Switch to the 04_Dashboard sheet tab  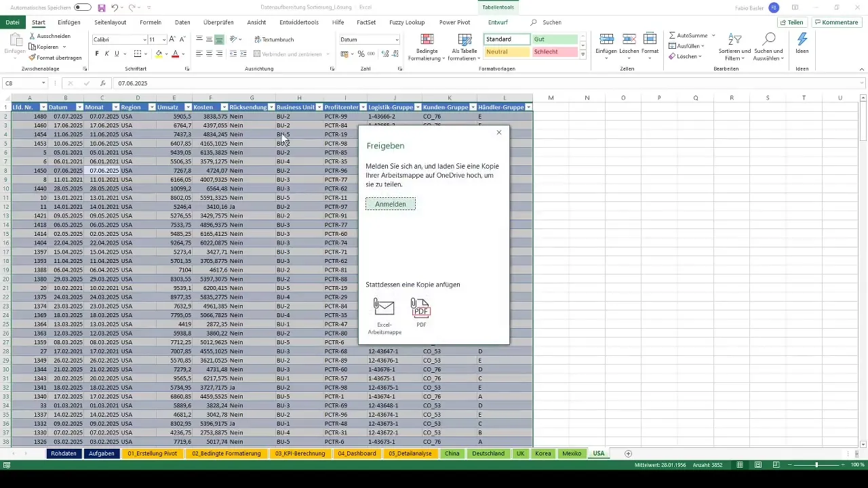357,453
